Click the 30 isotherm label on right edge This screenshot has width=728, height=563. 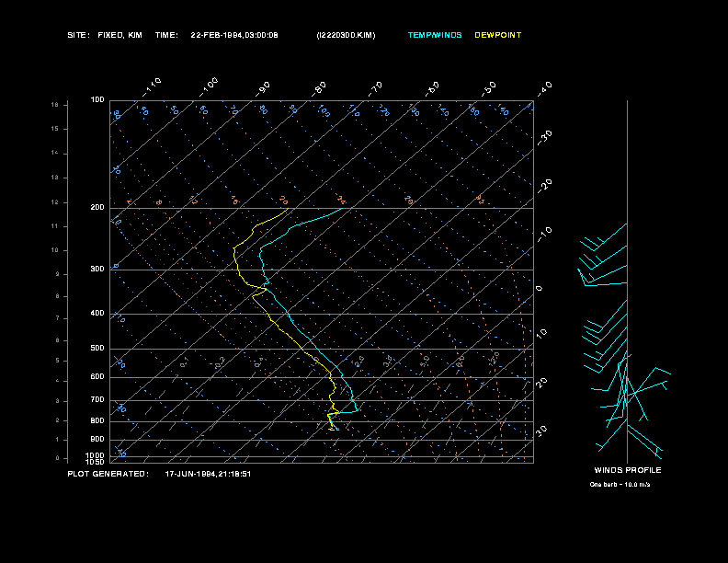pos(541,431)
